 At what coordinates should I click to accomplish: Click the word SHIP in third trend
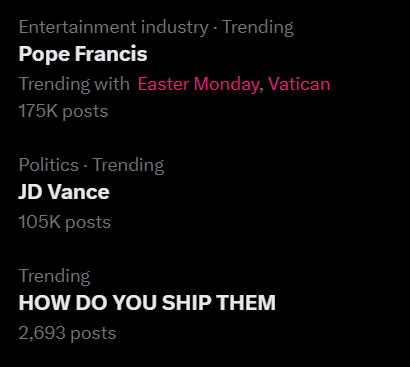pyautogui.click(x=186, y=303)
